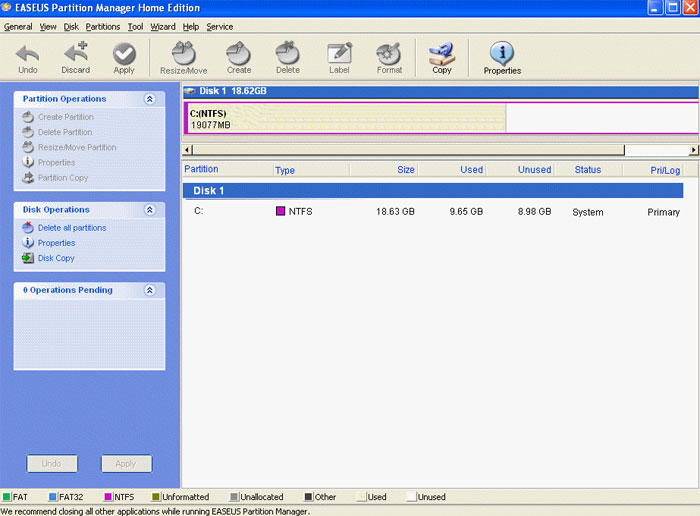Open Properties from the toolbar
This screenshot has height=516, width=700.
(502, 54)
